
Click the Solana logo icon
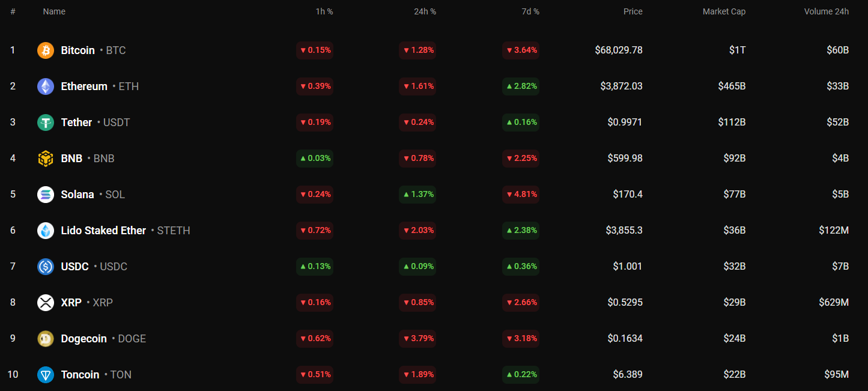[46, 195]
